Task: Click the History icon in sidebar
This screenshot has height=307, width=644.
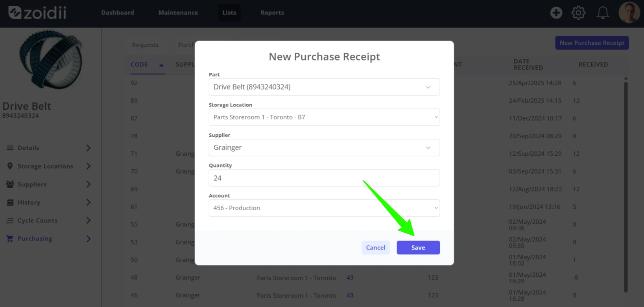Action: pos(10,202)
